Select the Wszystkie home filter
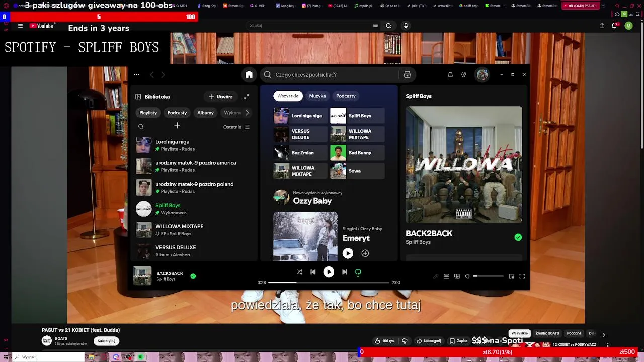Viewport: 644px width, 362px height. [x=288, y=96]
